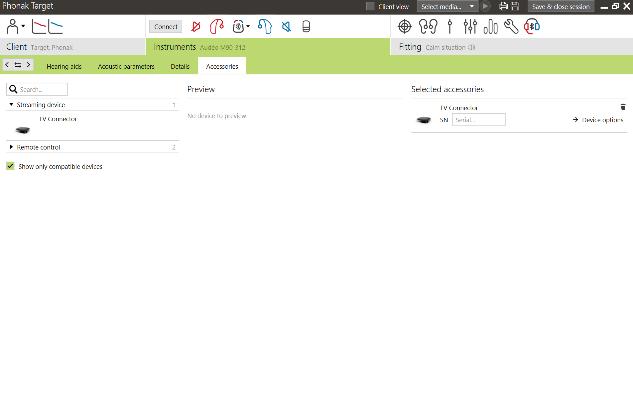Image resolution: width=633 pixels, height=395 pixels.
Task: Toggle Show only compatible devices checkbox
Action: pos(10,166)
